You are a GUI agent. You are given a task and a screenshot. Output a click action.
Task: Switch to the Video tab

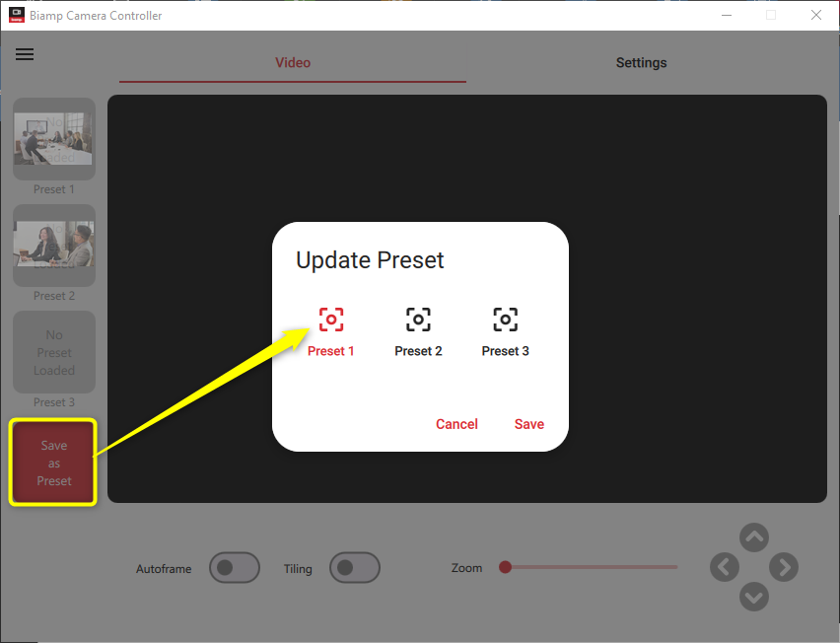tap(293, 63)
